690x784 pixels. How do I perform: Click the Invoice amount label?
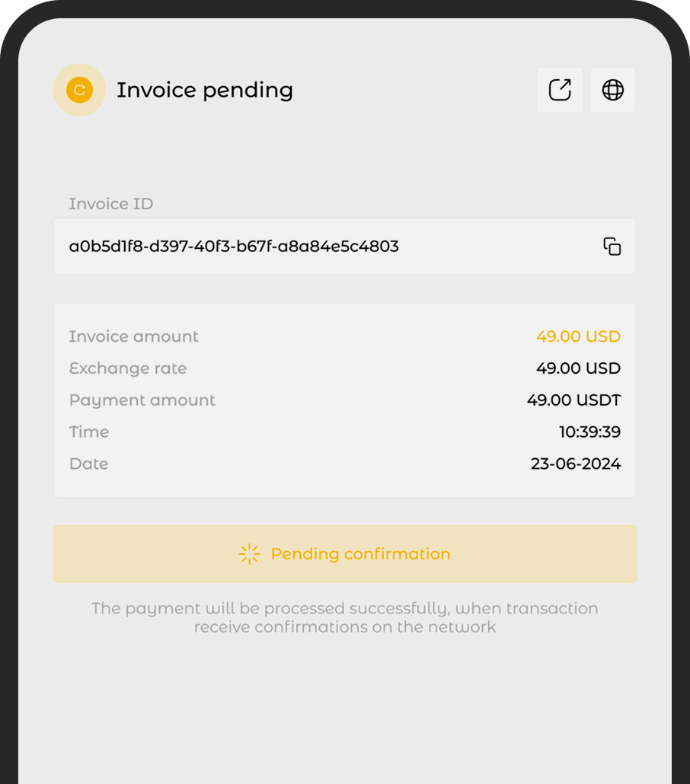click(133, 336)
